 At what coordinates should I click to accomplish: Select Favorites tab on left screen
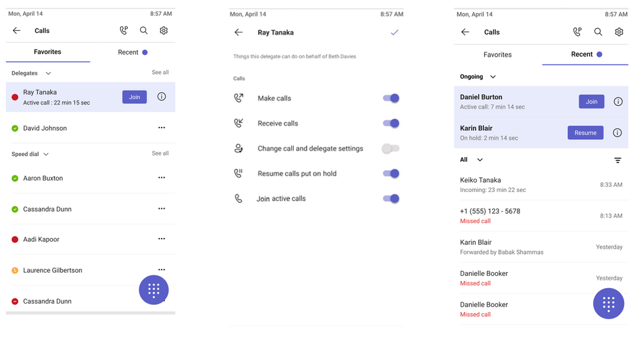(x=48, y=52)
